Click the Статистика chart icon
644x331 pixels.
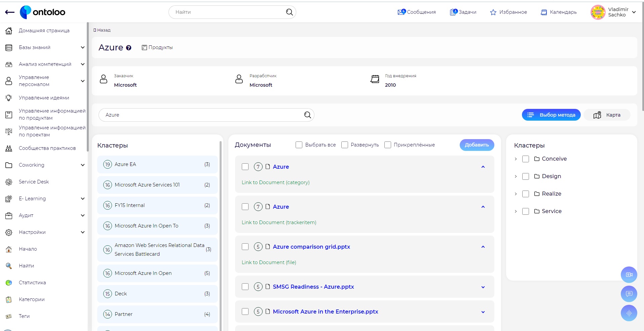(x=9, y=283)
